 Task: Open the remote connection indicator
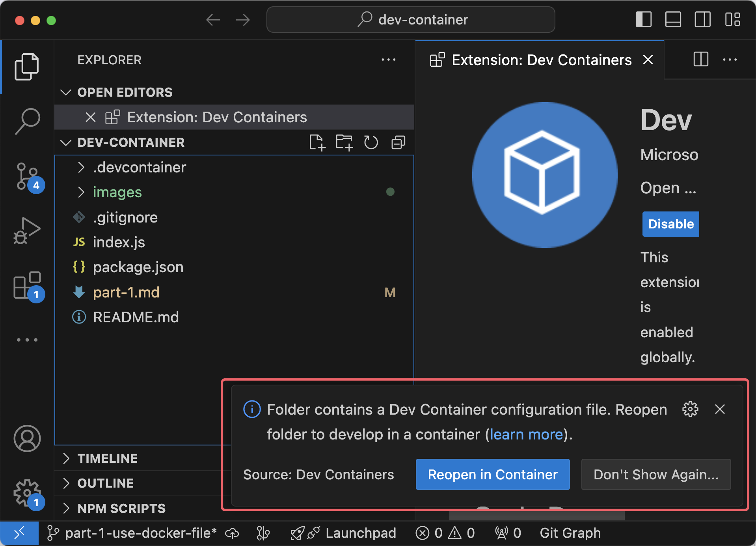(20, 533)
